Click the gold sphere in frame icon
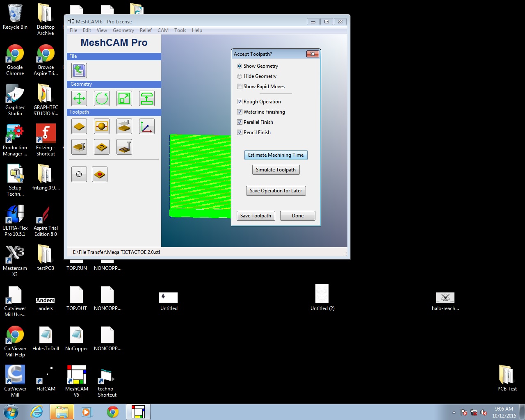The width and height of the screenshot is (525, 420). click(102, 126)
